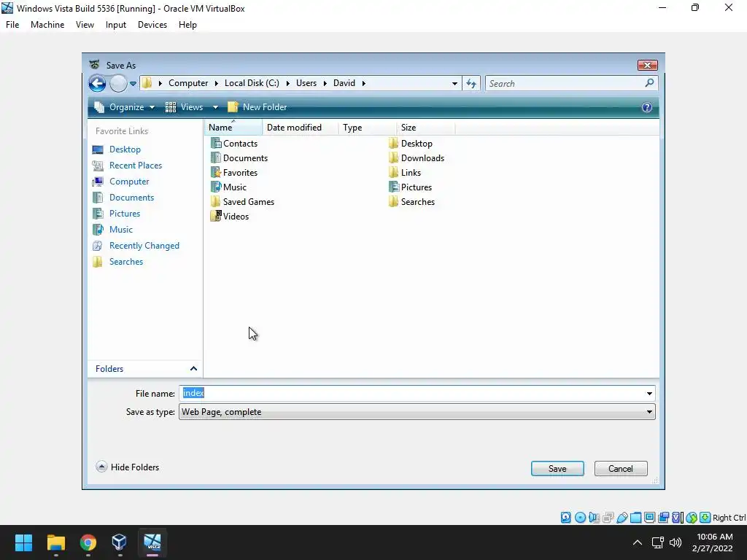Open the Save as type dropdown

[x=417, y=412]
